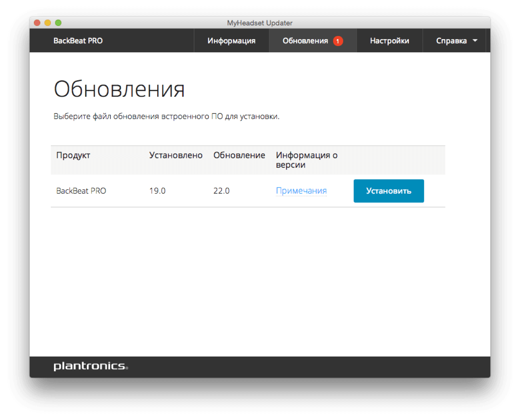The width and height of the screenshot is (520, 420).
Task: Expand the help menu chevron arrow
Action: (474, 40)
